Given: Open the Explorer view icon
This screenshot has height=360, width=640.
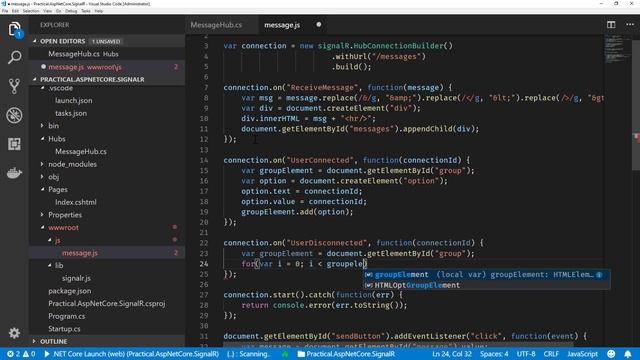Looking at the screenshot, I should [x=14, y=29].
